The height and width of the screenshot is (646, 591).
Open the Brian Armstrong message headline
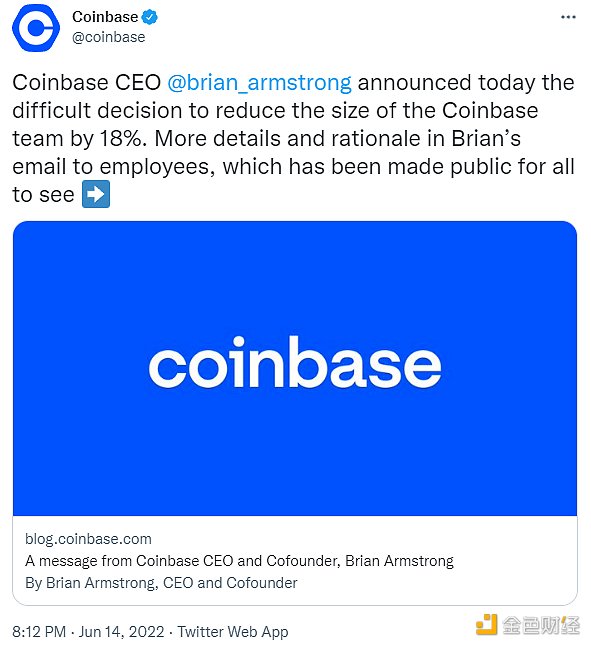pyautogui.click(x=239, y=561)
